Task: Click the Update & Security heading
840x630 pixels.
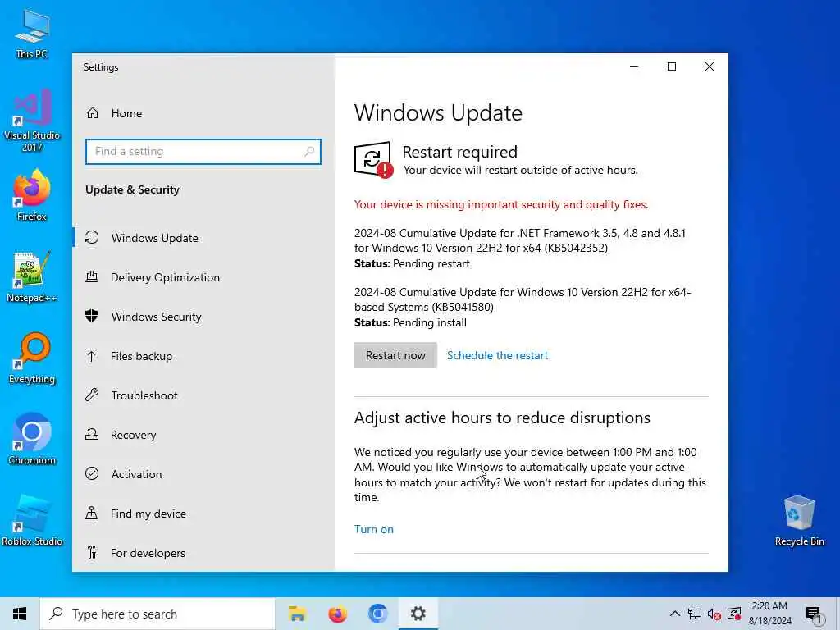Action: coord(132,189)
